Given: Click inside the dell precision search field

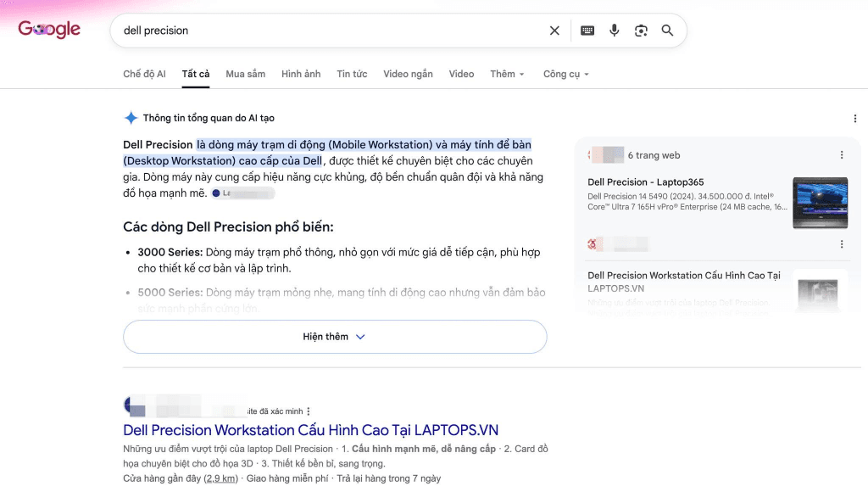Looking at the screenshot, I should (332, 31).
